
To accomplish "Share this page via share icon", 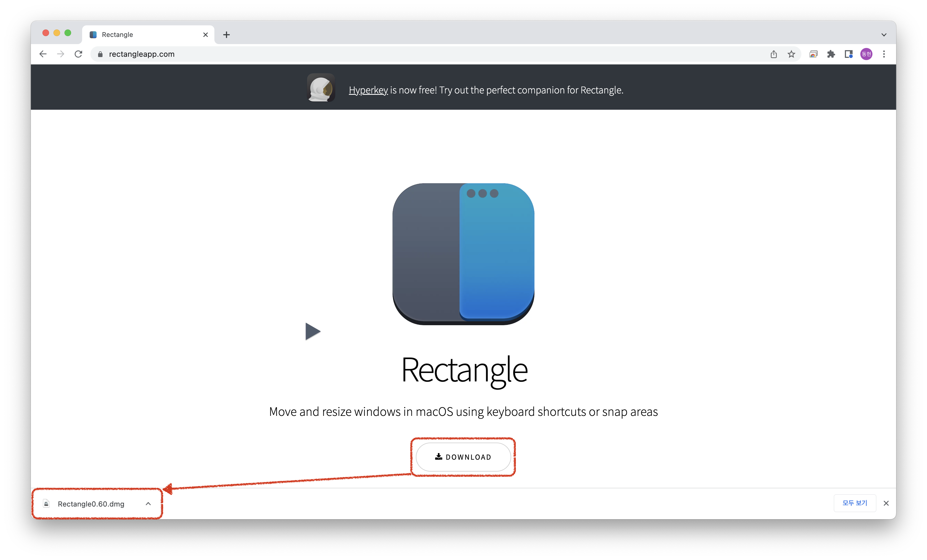I will [x=774, y=54].
